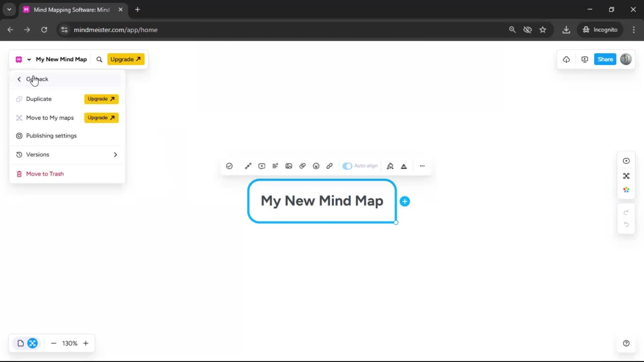The width and height of the screenshot is (644, 362).
Task: Go back in the map menu
Action: [67, 79]
